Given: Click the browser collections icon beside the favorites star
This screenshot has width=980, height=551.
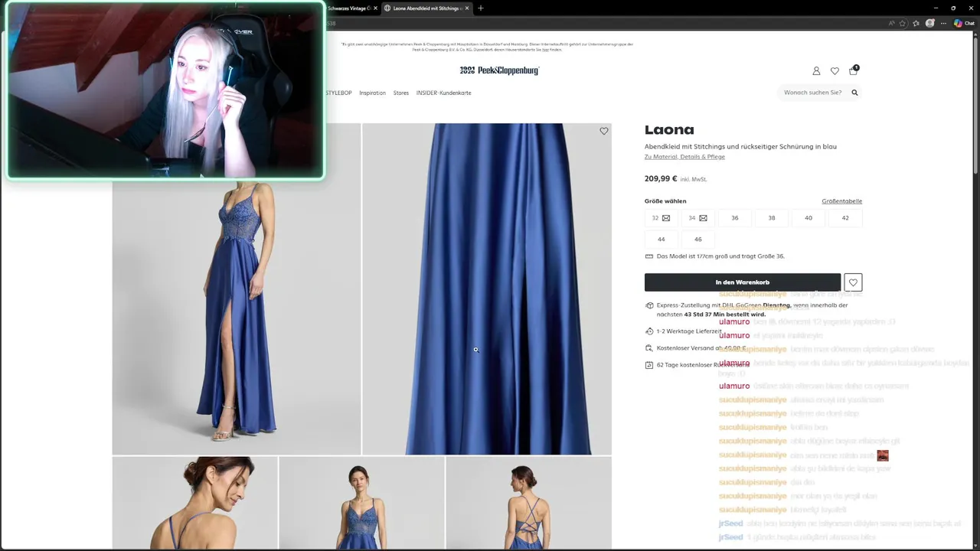Looking at the screenshot, I should coord(916,23).
